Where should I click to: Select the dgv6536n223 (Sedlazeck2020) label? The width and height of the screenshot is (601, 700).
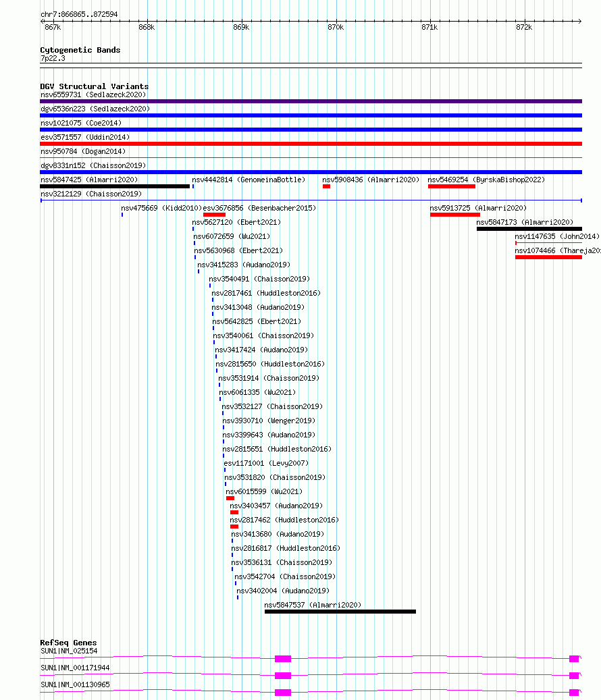[x=95, y=109]
